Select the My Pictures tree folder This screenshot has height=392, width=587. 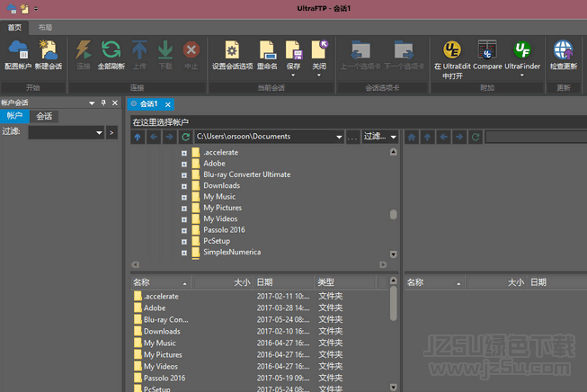coord(222,208)
